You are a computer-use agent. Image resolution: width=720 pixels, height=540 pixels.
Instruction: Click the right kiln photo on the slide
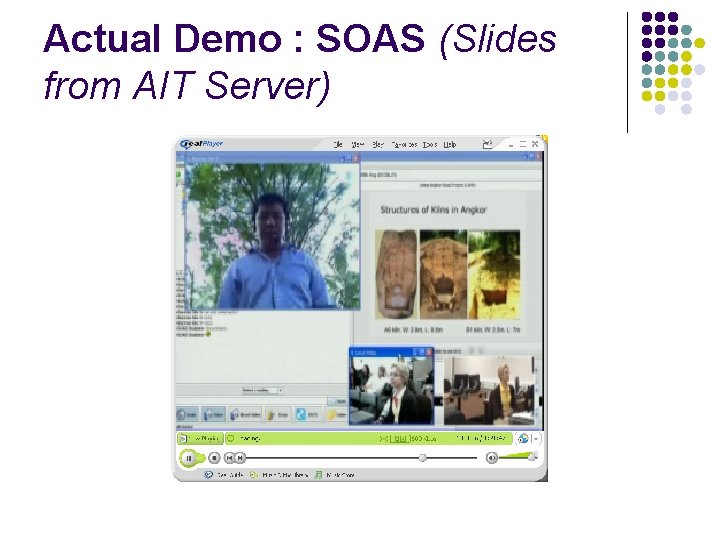click(x=494, y=274)
